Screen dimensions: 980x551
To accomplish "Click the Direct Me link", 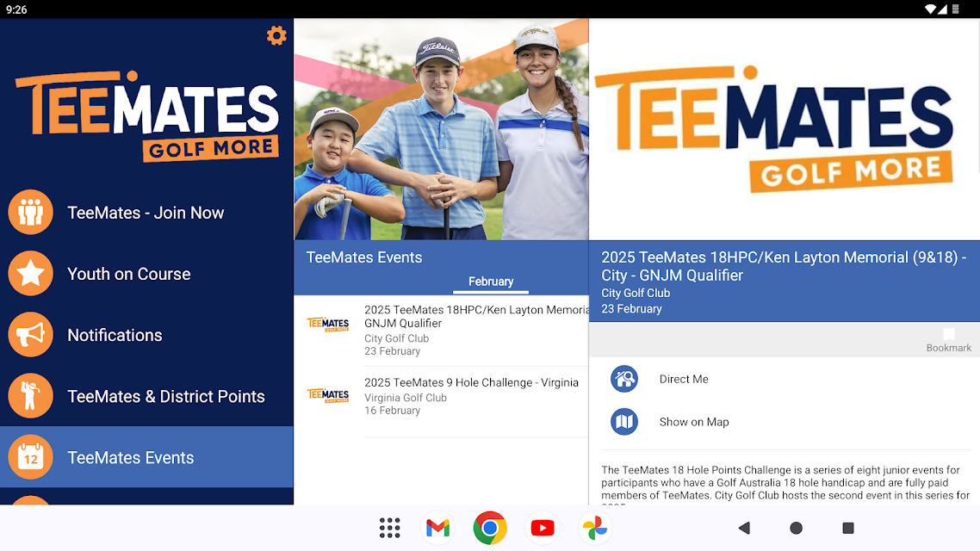I will (x=684, y=379).
